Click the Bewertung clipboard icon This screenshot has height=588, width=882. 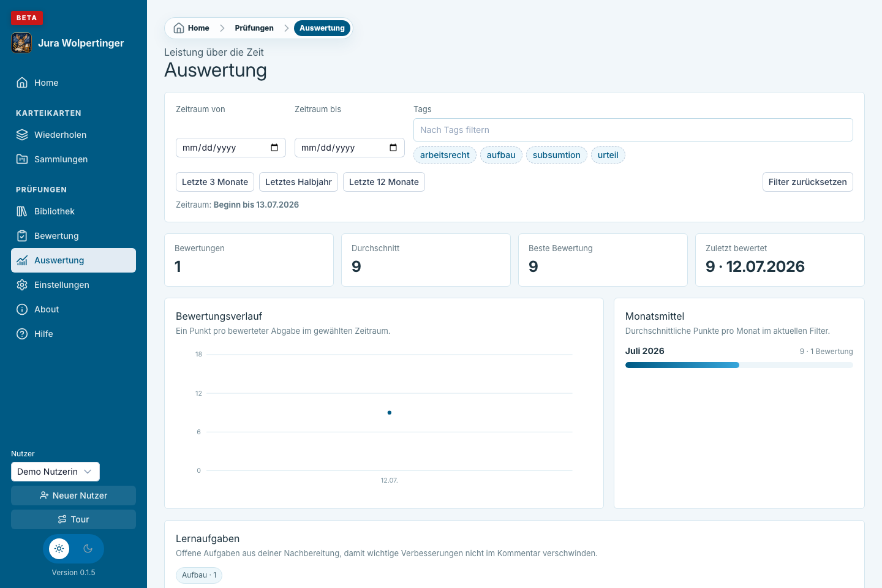point(22,236)
